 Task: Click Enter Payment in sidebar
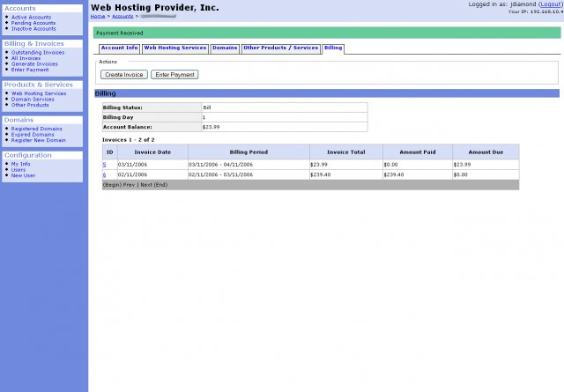point(30,70)
